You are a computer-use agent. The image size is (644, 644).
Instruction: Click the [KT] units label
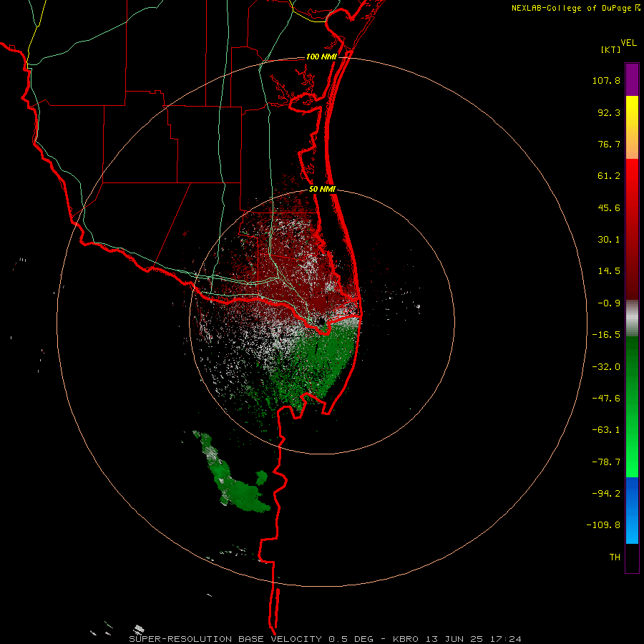coord(610,49)
